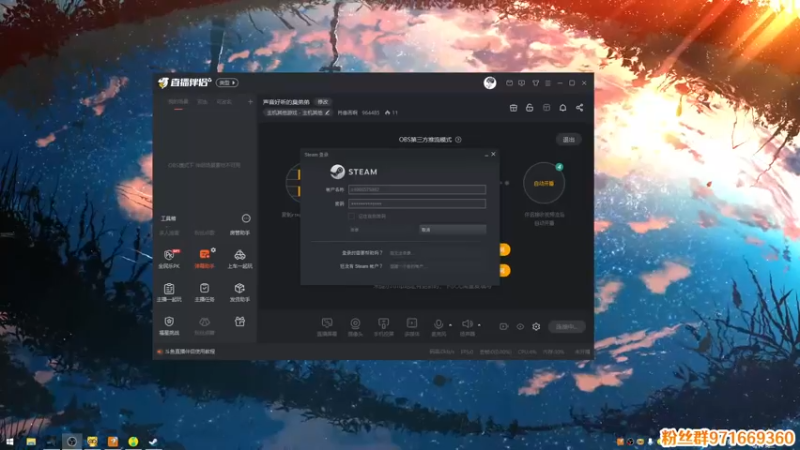Open the 发货助手 box tool
Screen dimensions: 800x450
[x=240, y=292]
